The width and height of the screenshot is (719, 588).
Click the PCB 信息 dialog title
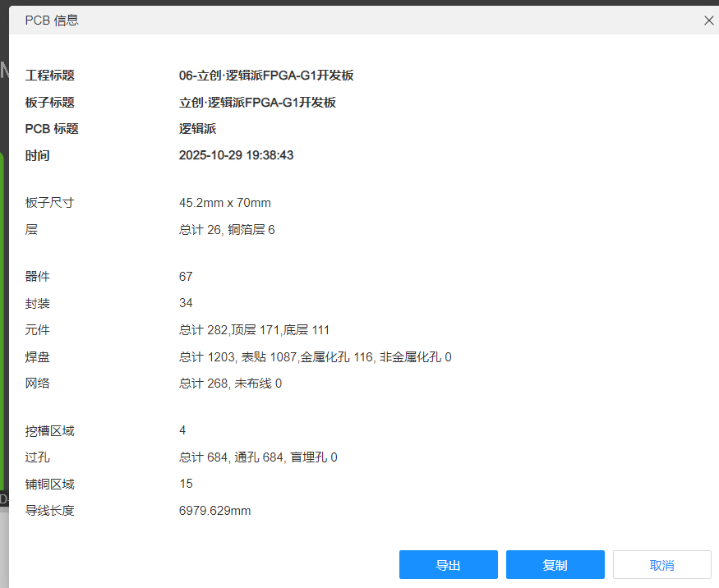[x=52, y=21]
